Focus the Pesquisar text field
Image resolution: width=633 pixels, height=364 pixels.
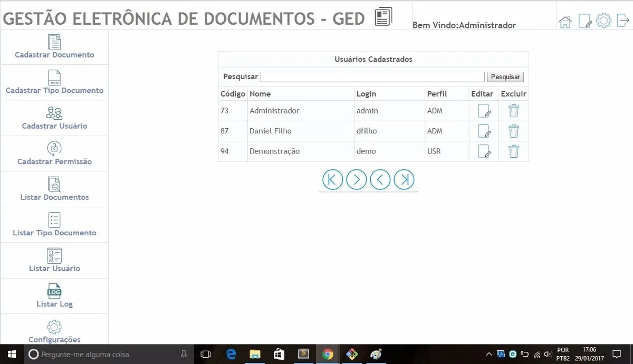point(372,77)
